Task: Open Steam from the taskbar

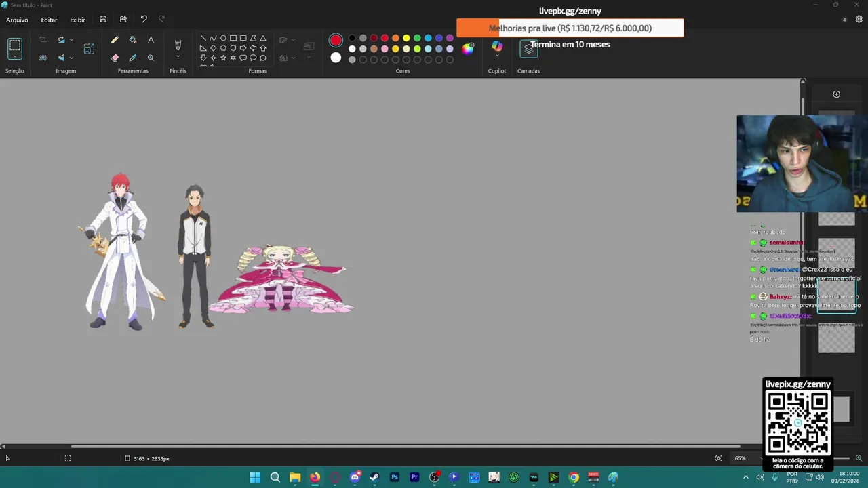Action: [x=374, y=477]
